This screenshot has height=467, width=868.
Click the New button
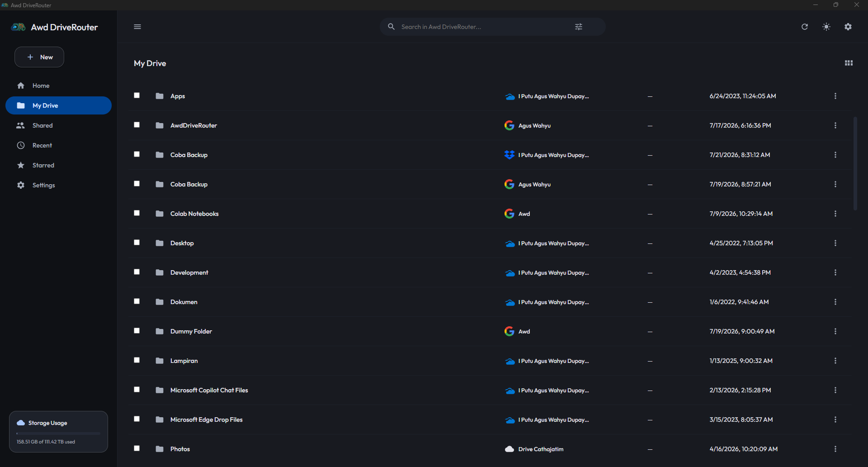[39, 57]
